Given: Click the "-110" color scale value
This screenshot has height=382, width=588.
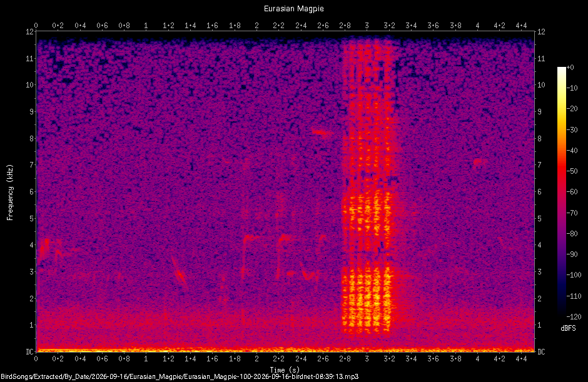Looking at the screenshot, I should pyautogui.click(x=574, y=296).
